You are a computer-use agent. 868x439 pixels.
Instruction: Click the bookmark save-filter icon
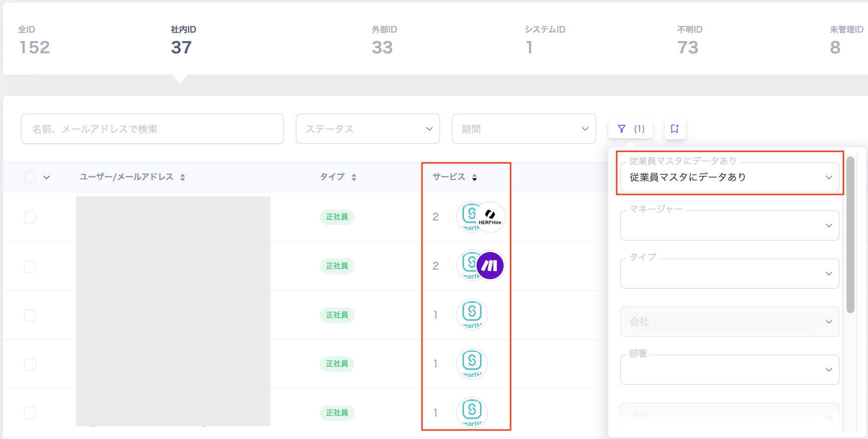tap(675, 129)
